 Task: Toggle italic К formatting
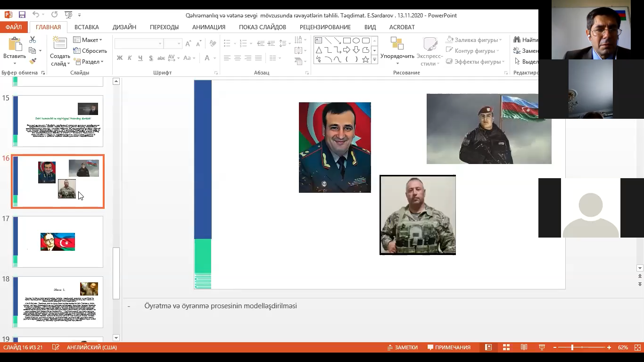(x=130, y=58)
